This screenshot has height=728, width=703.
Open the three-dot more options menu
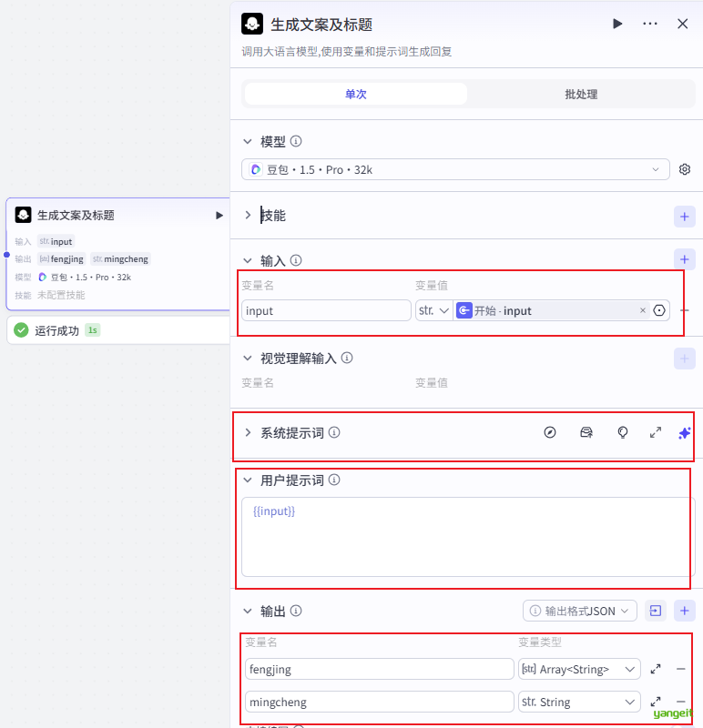point(649,24)
